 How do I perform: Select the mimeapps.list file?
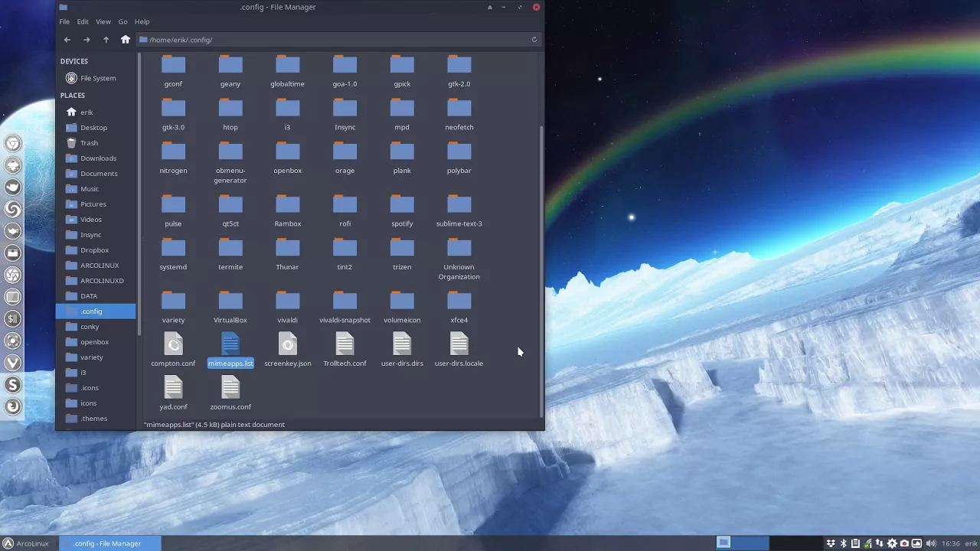(230, 350)
